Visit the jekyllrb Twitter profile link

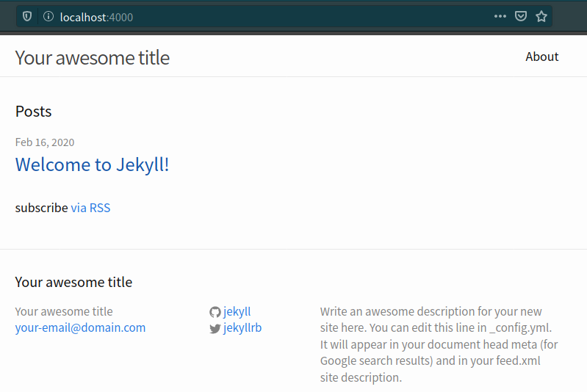click(x=242, y=328)
